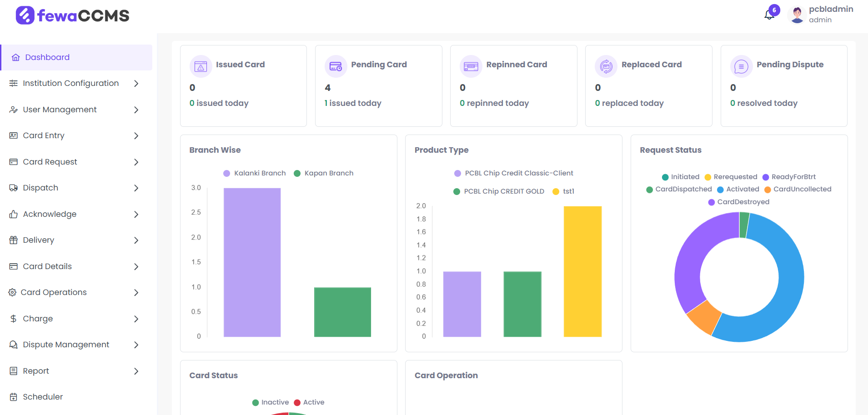Image resolution: width=868 pixels, height=415 pixels.
Task: Click '0 replaced today' text
Action: point(629,103)
